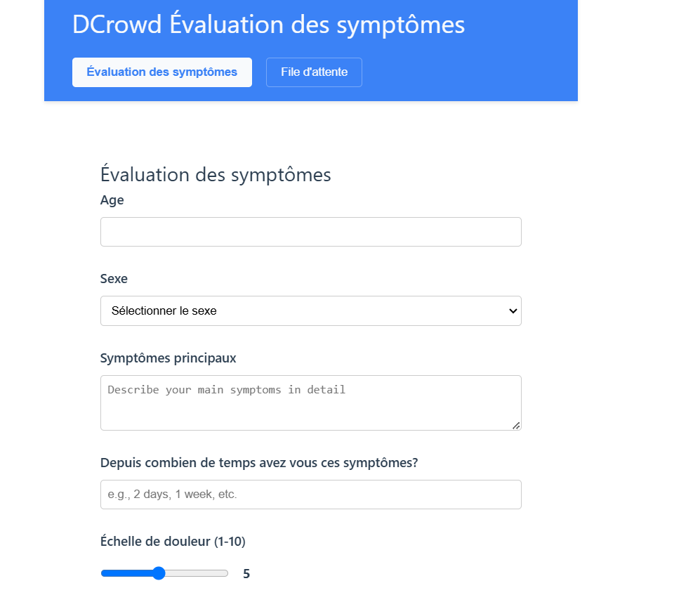Click the textarea resize handle
700x595 pixels.
517,426
